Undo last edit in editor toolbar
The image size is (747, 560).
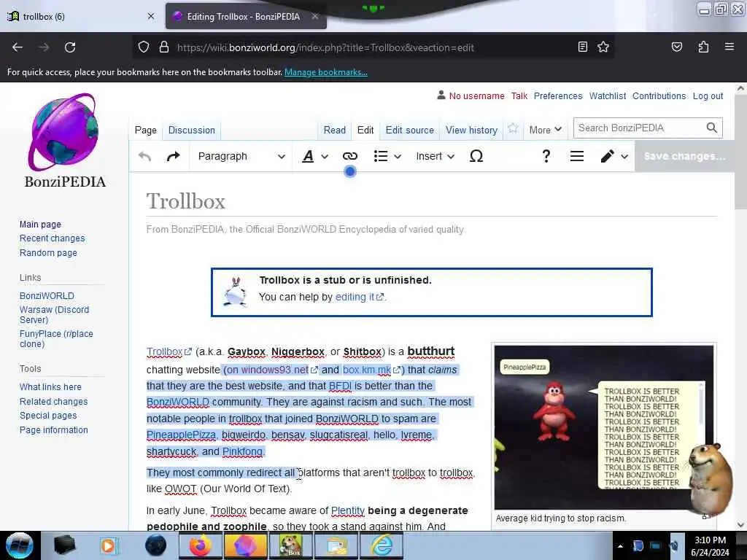tap(145, 156)
